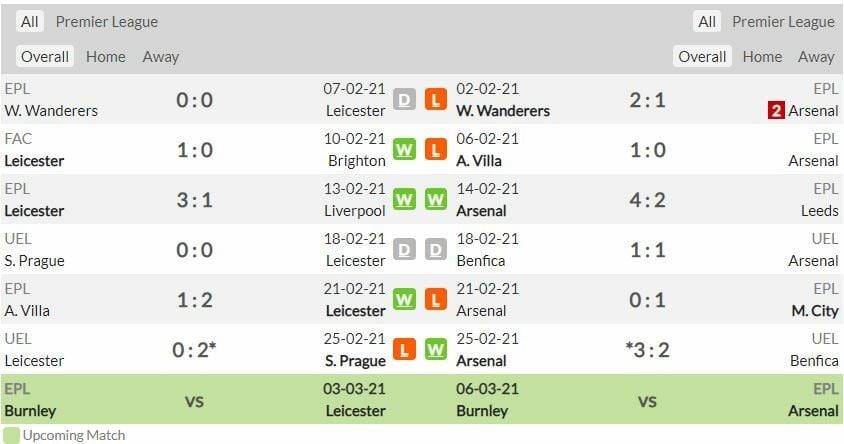Switch the left table to Away matches
Viewport: 844px width, 444px height.
[x=160, y=57]
